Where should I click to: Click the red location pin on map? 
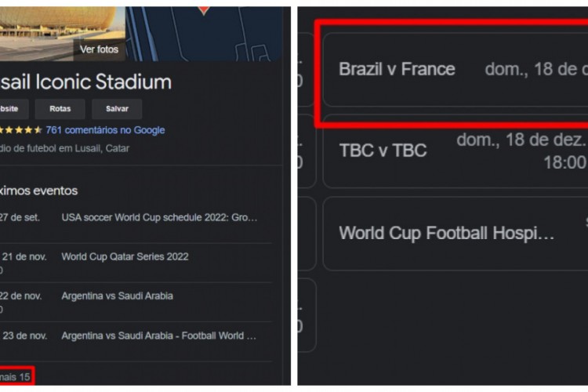pos(204,8)
